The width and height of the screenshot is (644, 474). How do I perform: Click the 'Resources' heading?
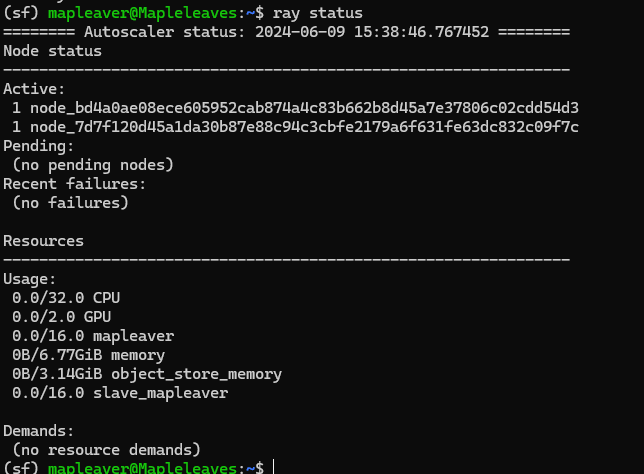(43, 241)
